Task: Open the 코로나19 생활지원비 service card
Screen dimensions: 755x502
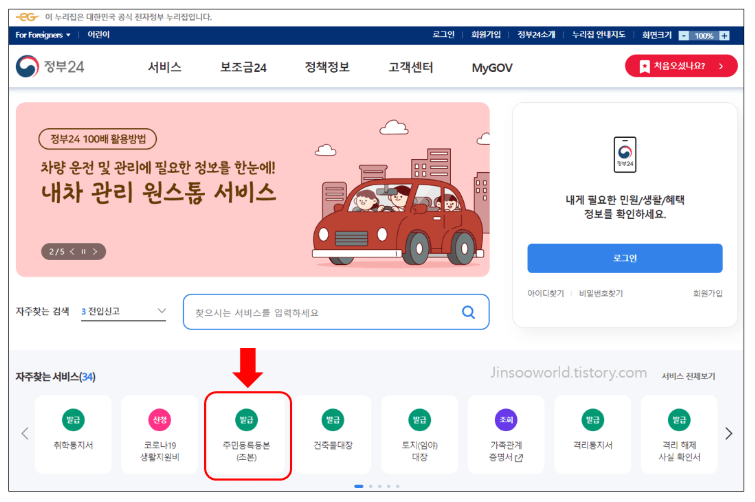Action: coord(159,435)
